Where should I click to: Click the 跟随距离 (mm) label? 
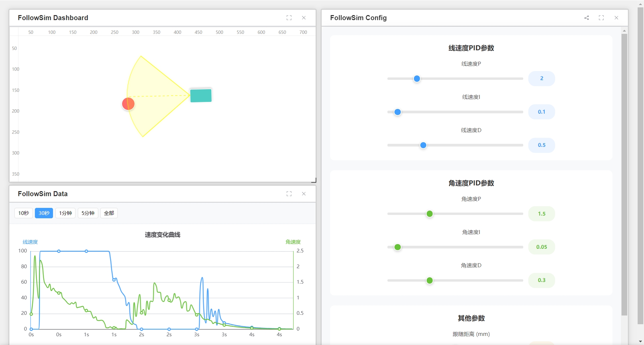tap(471, 334)
